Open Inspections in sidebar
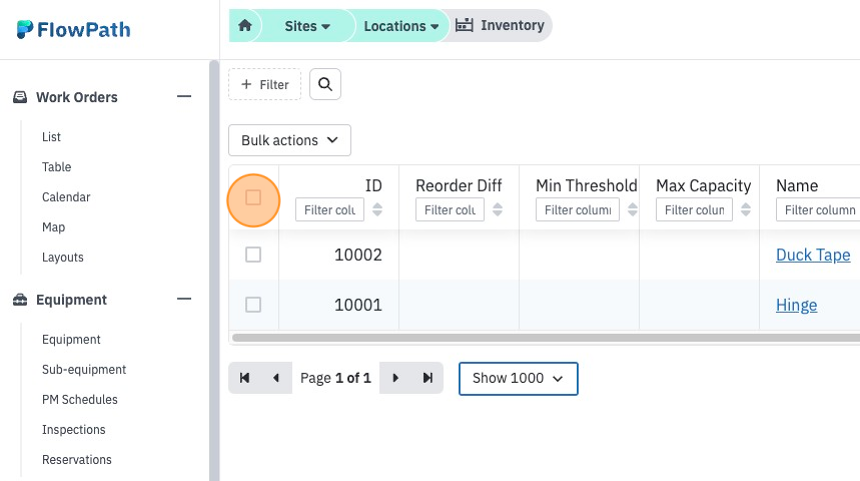The image size is (860, 481). pyautogui.click(x=73, y=429)
